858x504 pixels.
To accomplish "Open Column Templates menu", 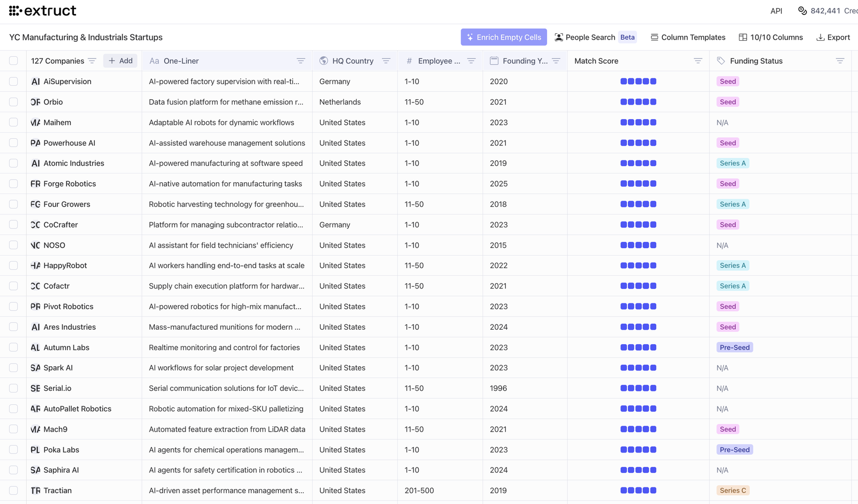I will (687, 38).
